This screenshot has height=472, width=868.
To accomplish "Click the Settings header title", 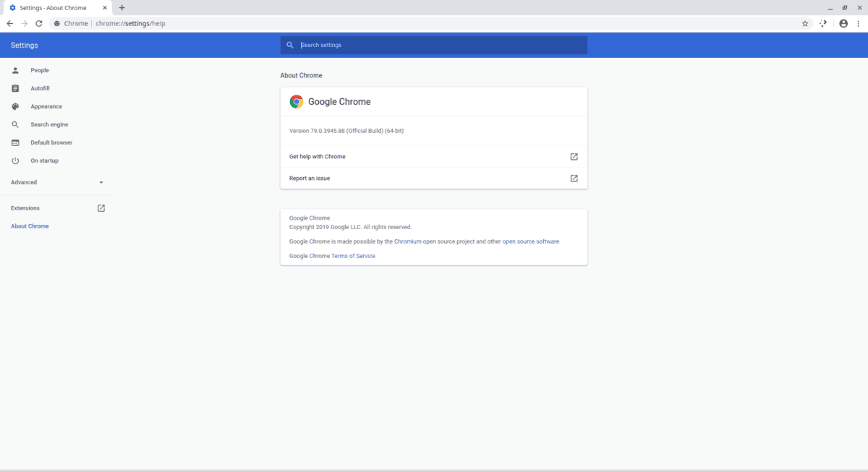I will (x=25, y=46).
